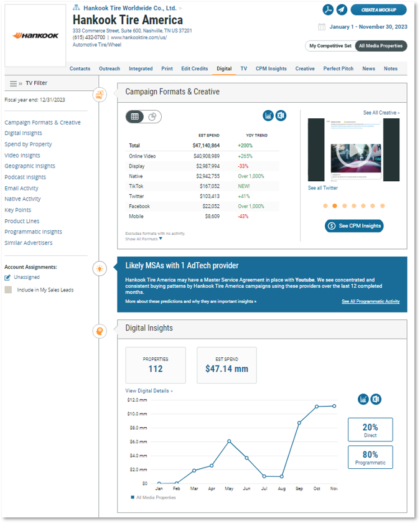Click the Properties 112 card
The height and width of the screenshot is (523, 420).
coord(156,365)
